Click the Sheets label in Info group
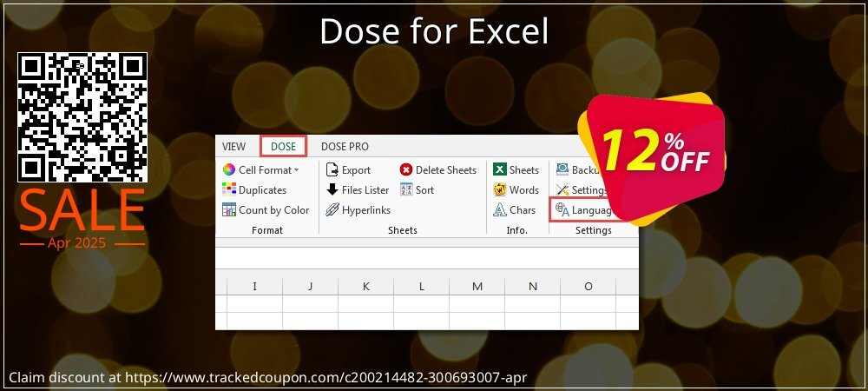 tap(524, 170)
